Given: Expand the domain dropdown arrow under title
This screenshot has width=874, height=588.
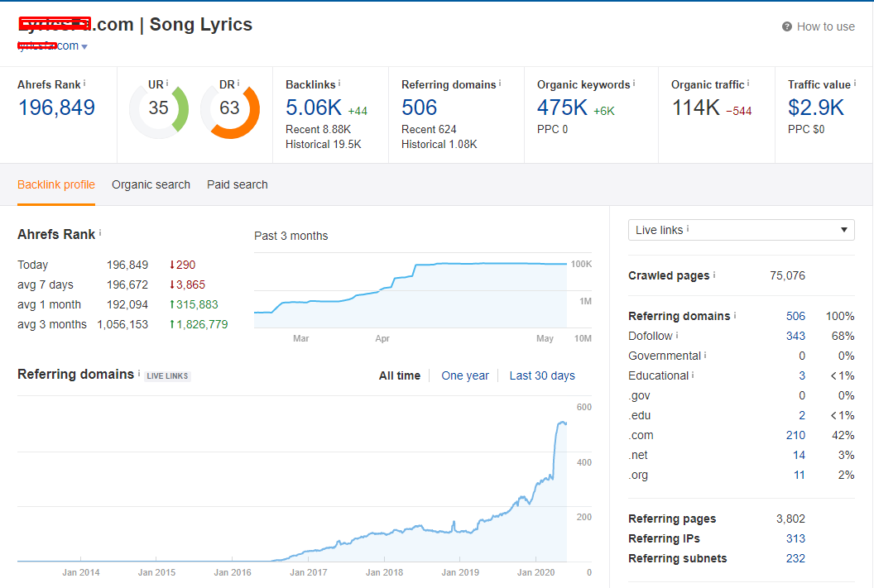Looking at the screenshot, I should click(x=84, y=47).
